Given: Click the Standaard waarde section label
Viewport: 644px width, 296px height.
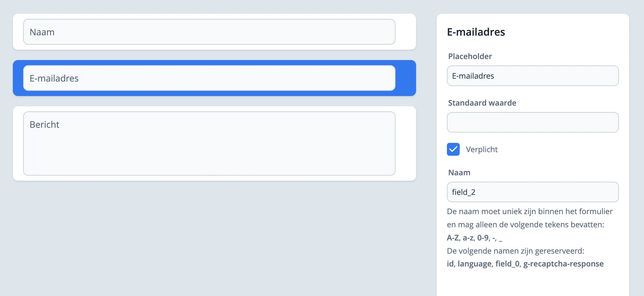Looking at the screenshot, I should pos(482,103).
